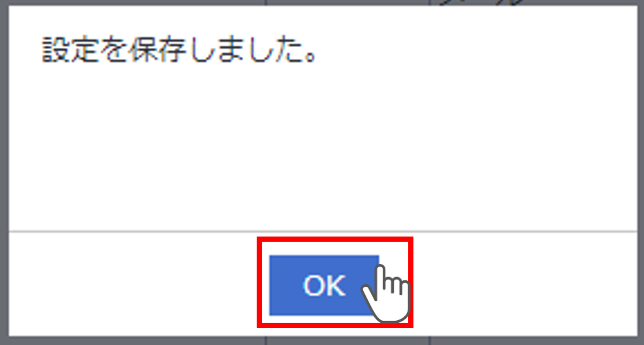Close the save confirmation by clicking OK
The width and height of the screenshot is (644, 345).
click(324, 285)
